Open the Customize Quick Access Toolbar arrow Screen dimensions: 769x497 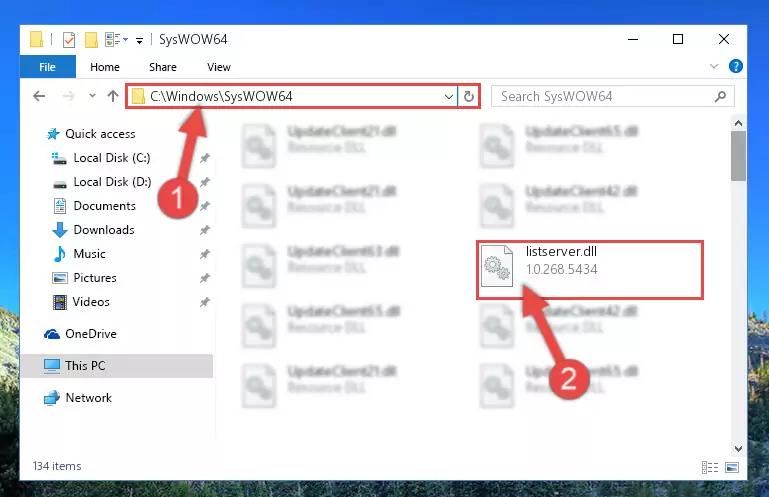click(140, 40)
